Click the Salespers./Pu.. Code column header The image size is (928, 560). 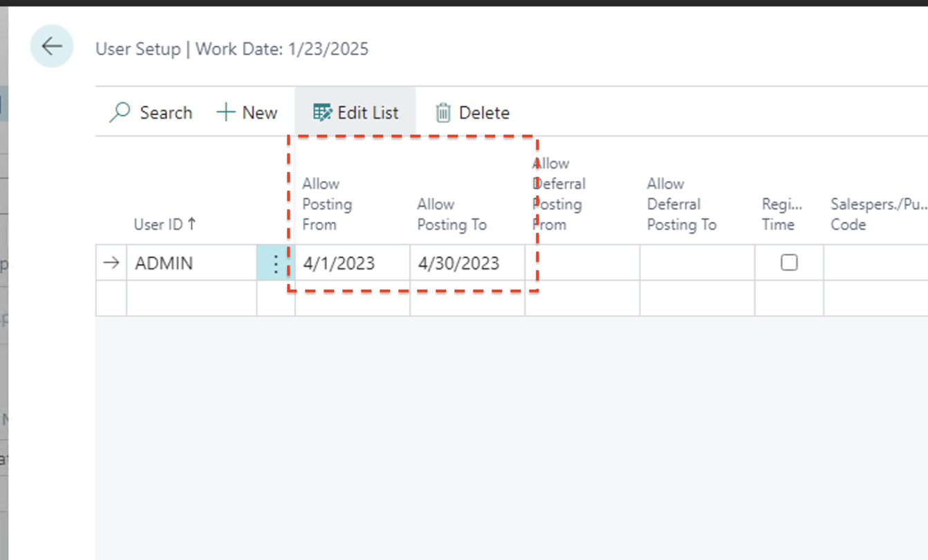875,214
